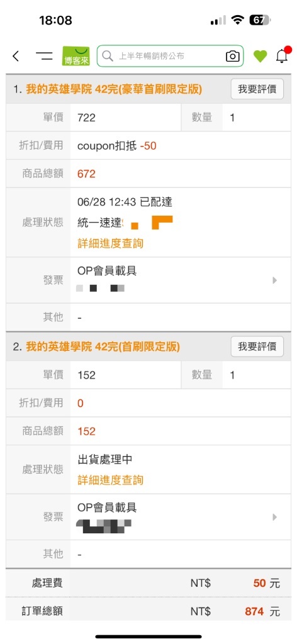Open the camera image search icon

coord(233,56)
